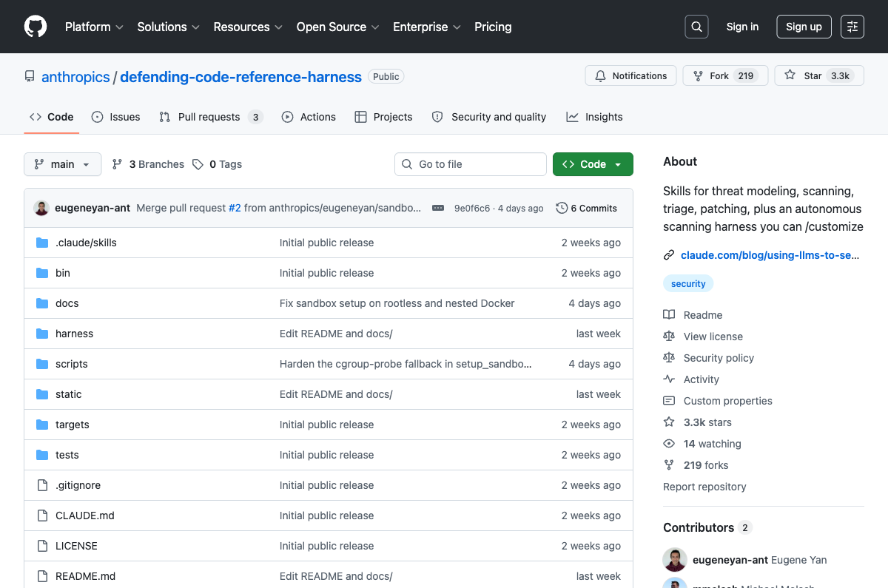The height and width of the screenshot is (588, 888).
Task: Expand the Resources menu
Action: (x=248, y=27)
